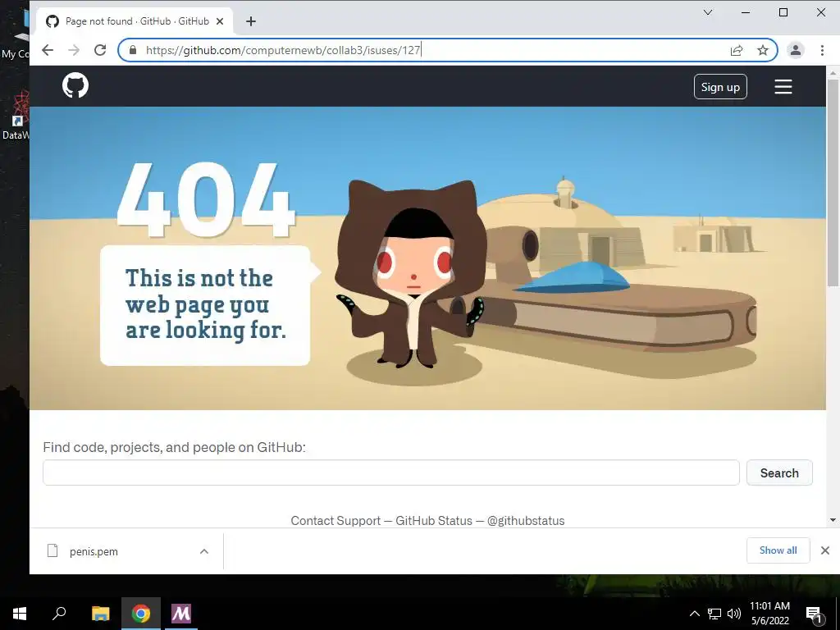Viewport: 840px width, 630px height.
Task: Click the Sign up button
Action: (x=720, y=87)
